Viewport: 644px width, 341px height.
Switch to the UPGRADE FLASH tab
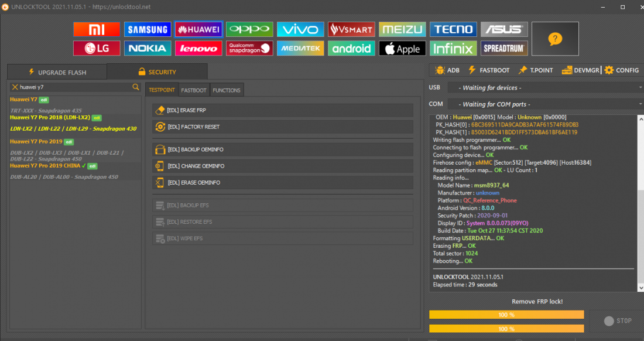point(57,72)
